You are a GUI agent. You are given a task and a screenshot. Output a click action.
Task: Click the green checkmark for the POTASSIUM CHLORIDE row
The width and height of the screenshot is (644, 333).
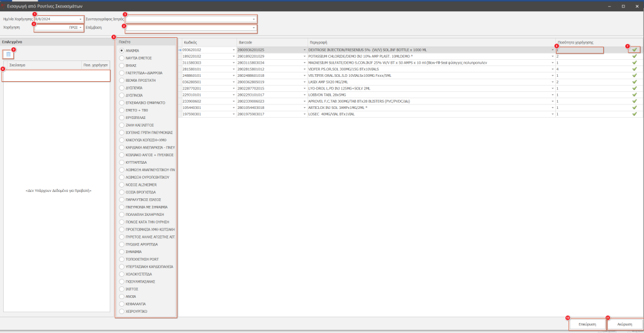[635, 56]
